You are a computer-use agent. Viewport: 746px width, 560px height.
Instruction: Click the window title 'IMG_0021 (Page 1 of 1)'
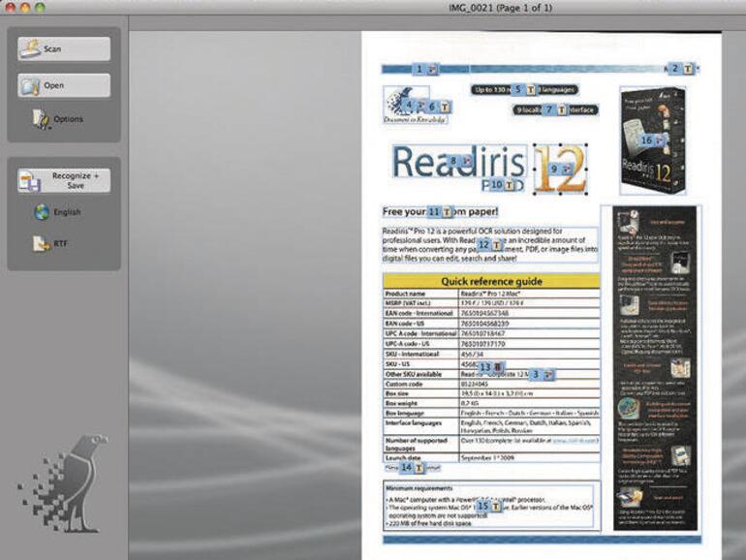point(501,8)
